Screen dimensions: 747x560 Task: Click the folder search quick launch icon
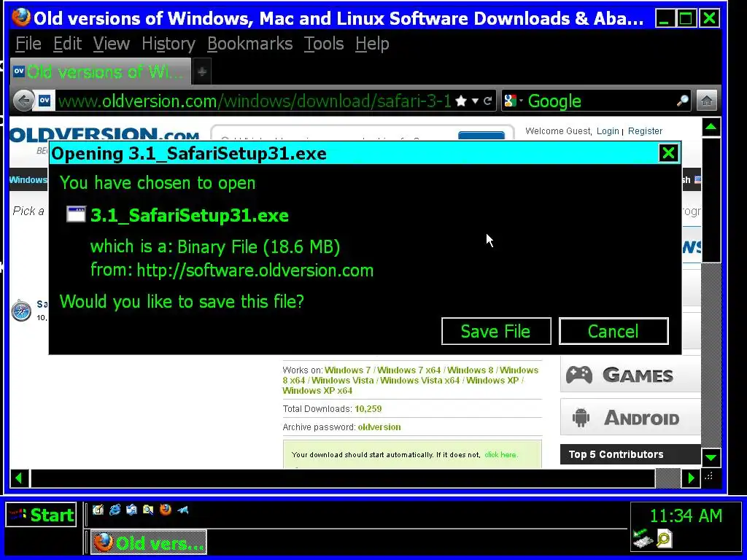[148, 510]
